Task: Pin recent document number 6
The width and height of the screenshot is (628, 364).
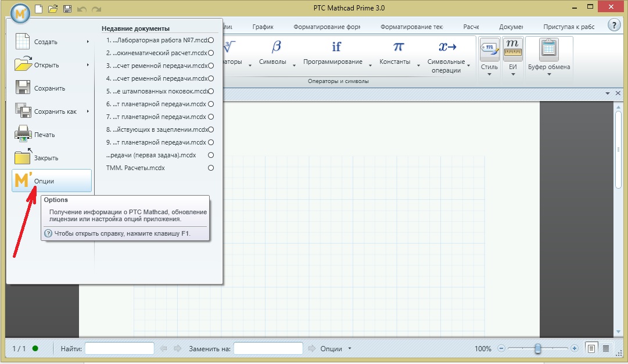Action: (211, 104)
